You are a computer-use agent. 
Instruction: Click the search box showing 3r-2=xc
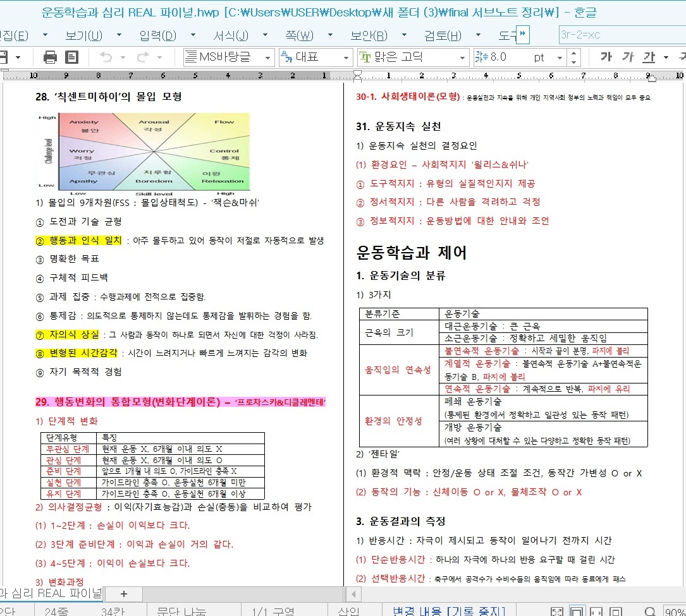[622, 35]
